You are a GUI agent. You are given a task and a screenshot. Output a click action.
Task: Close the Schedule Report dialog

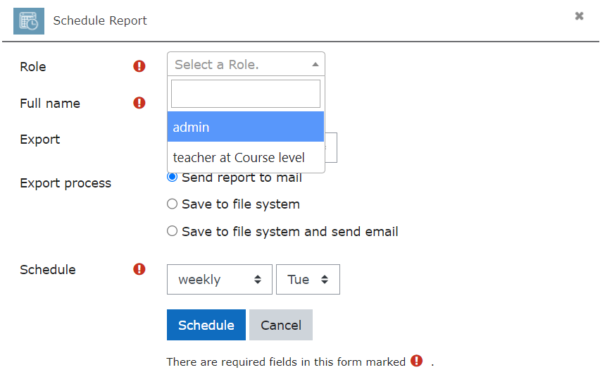(x=579, y=16)
